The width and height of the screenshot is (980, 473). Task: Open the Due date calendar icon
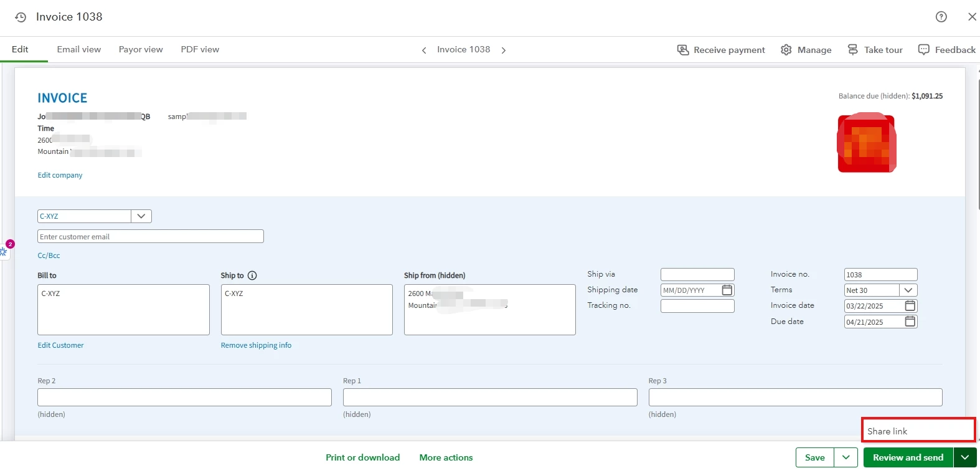point(910,322)
